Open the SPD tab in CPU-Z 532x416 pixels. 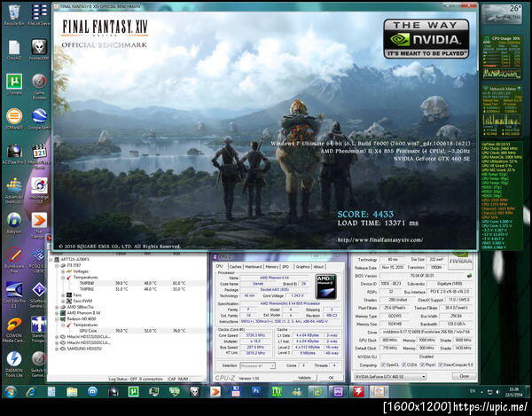286,267
